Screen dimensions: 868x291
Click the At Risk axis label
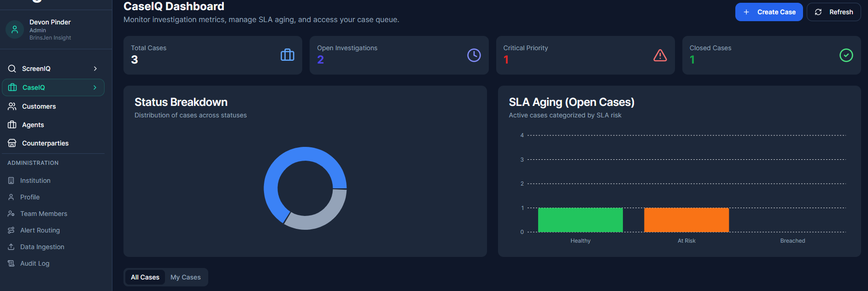[686, 241]
